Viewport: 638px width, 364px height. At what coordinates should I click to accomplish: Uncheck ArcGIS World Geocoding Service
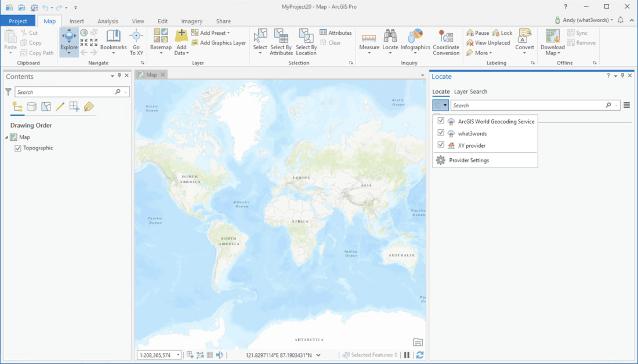[441, 121]
